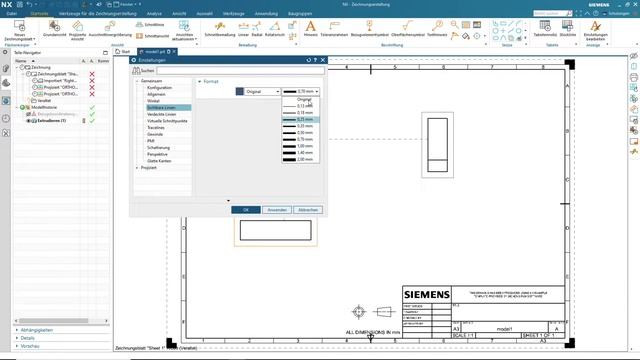Click the binoculars search icon in dialog
640x360 pixels.
[136, 71]
